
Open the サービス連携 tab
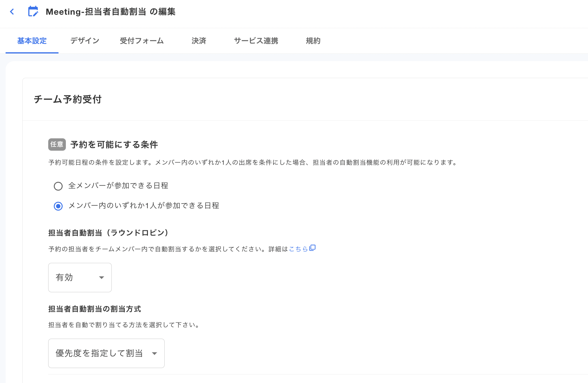click(256, 41)
